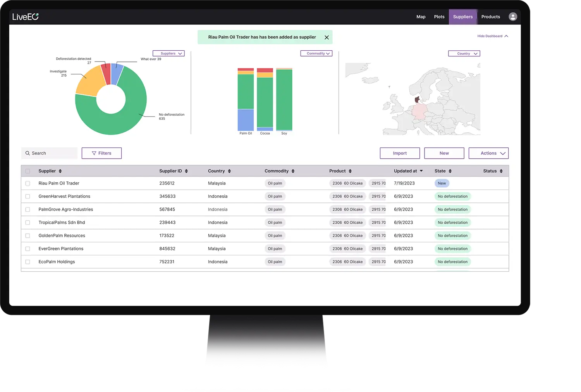Click the Import button

pyautogui.click(x=400, y=153)
